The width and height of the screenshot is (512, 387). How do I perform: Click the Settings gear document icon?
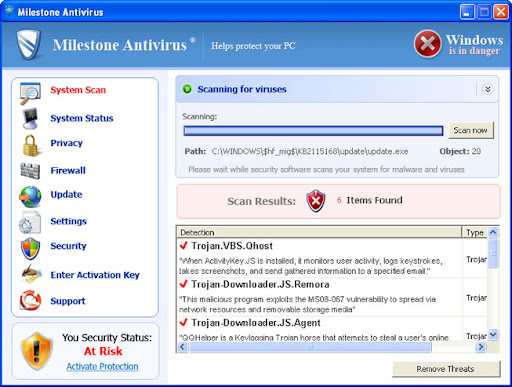30,222
